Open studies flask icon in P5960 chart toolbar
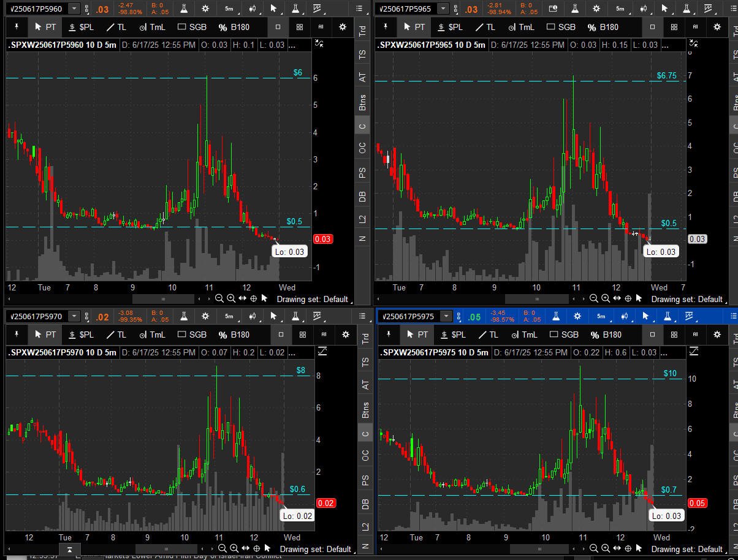This screenshot has height=560, width=738. (x=183, y=9)
